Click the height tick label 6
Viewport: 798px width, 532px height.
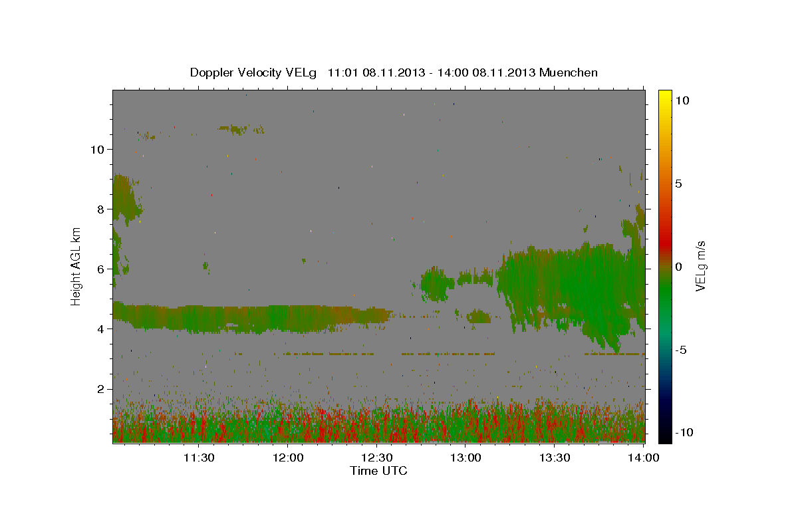click(x=99, y=269)
